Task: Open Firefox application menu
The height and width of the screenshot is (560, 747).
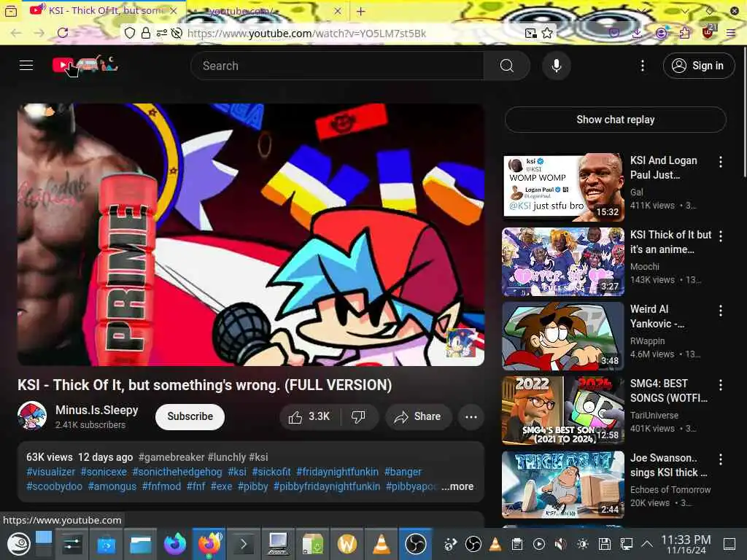Action: coord(731,33)
